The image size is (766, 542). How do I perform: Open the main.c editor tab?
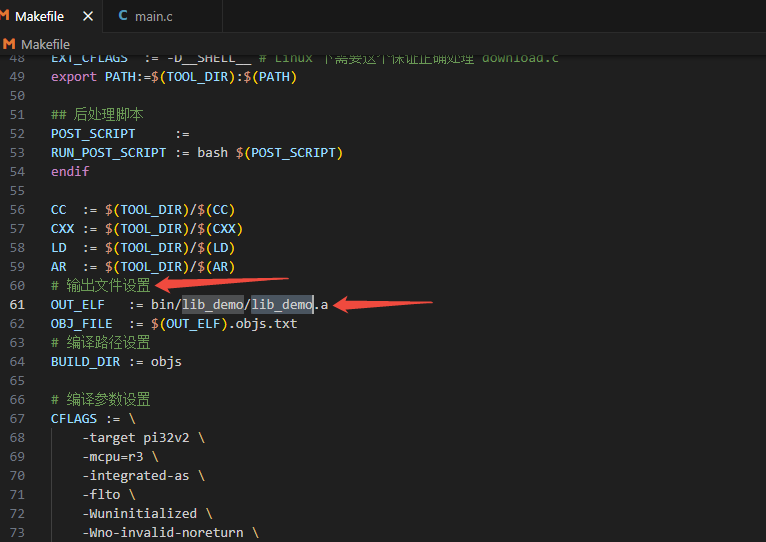click(162, 17)
